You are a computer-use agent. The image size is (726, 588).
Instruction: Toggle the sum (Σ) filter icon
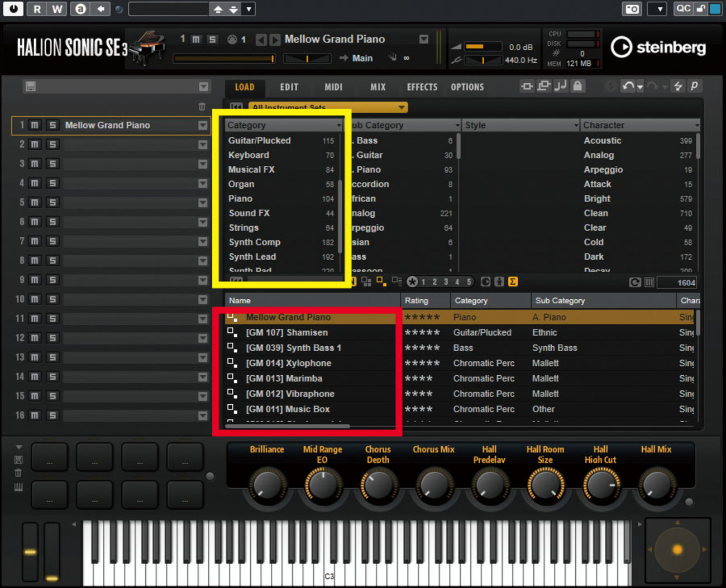pyautogui.click(x=513, y=282)
